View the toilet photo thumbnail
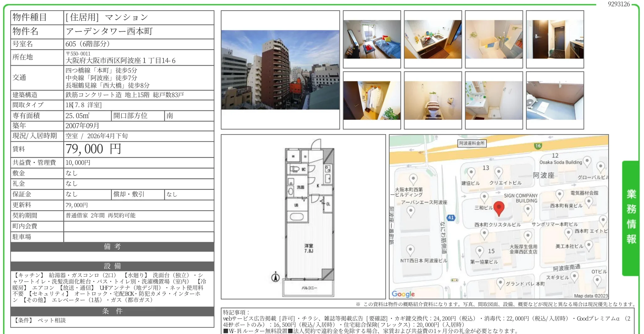Viewport: 644px width, 334px height. [433, 101]
